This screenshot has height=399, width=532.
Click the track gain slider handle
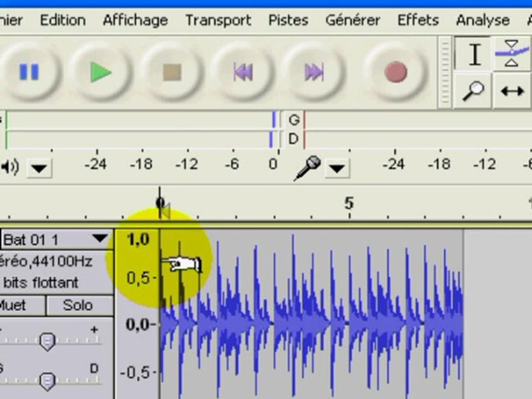[47, 341]
